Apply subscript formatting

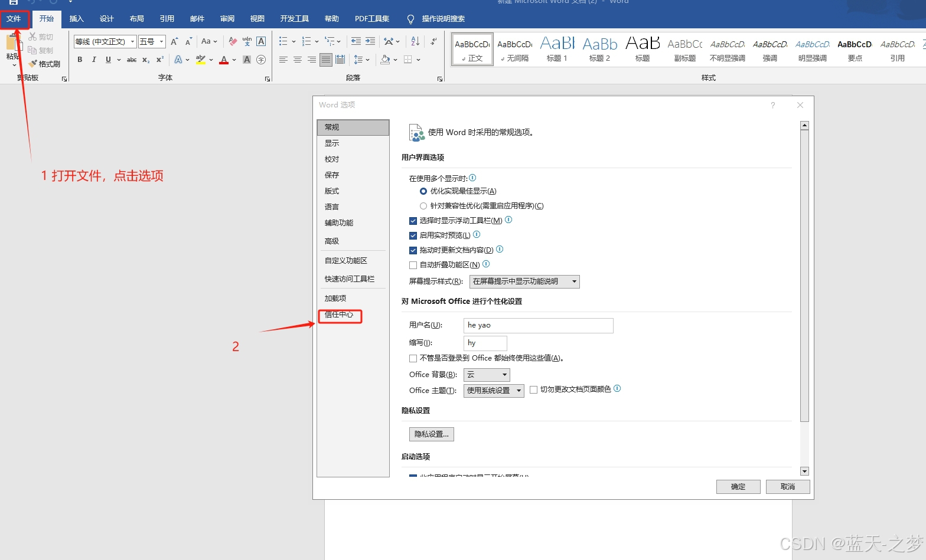[x=146, y=60]
